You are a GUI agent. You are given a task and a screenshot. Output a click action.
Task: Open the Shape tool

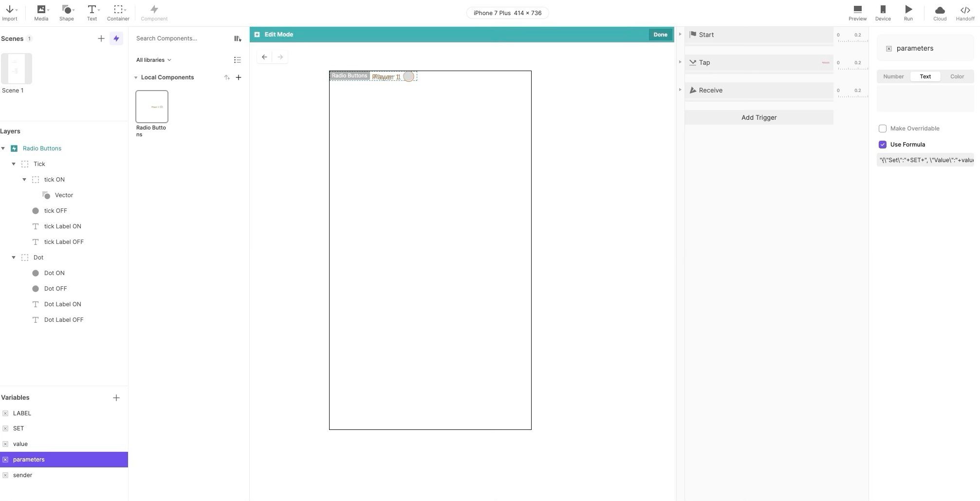tap(66, 12)
